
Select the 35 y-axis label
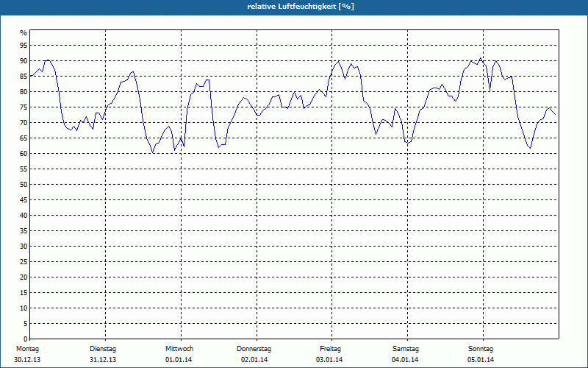[24, 231]
